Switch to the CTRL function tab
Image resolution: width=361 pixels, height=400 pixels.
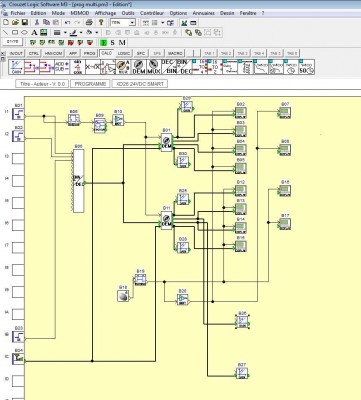pyautogui.click(x=33, y=53)
